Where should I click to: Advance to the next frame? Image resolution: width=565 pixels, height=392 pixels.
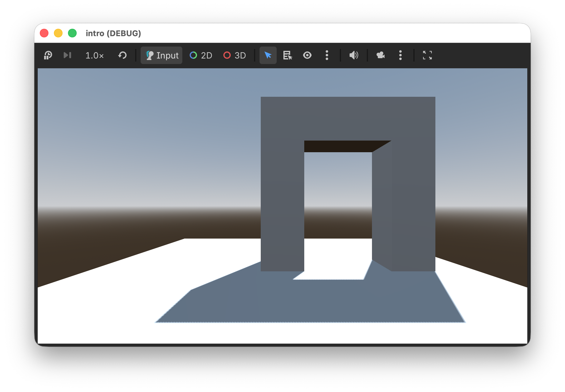tap(67, 55)
